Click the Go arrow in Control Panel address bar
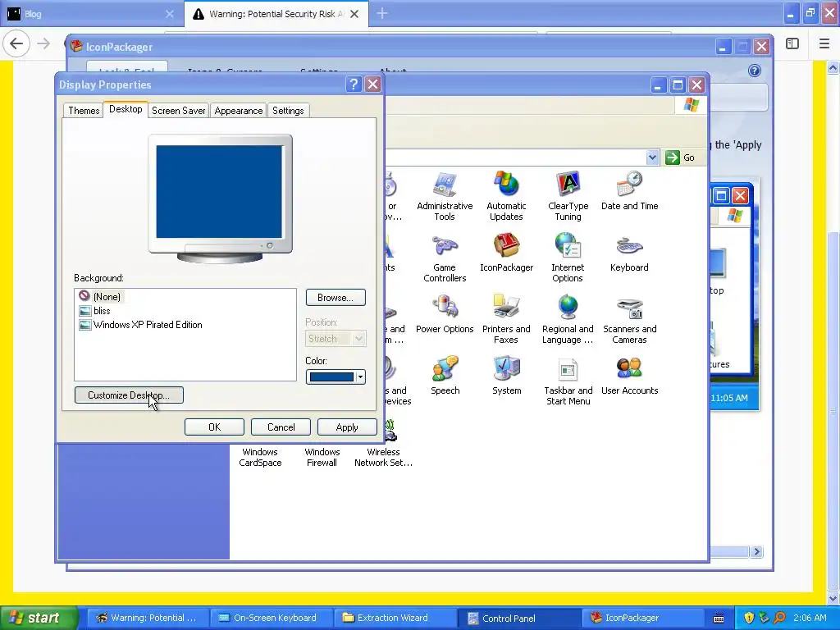 coord(673,157)
